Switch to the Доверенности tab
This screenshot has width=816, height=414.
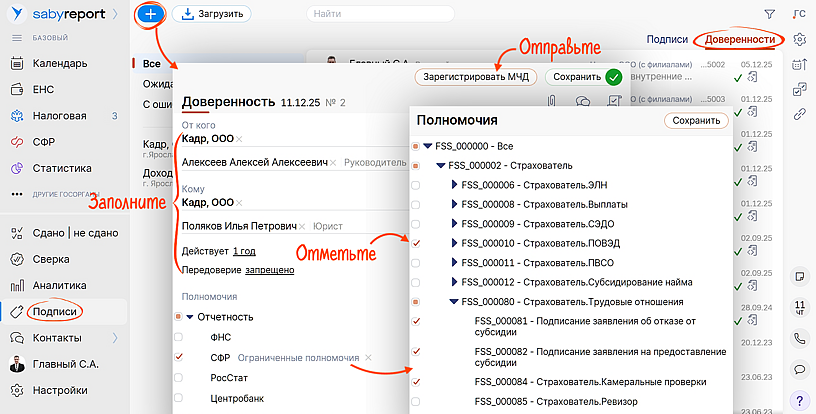[740, 39]
